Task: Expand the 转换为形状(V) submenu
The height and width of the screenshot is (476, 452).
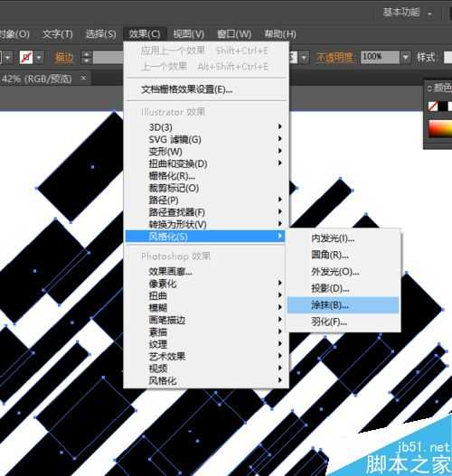Action: [x=206, y=224]
